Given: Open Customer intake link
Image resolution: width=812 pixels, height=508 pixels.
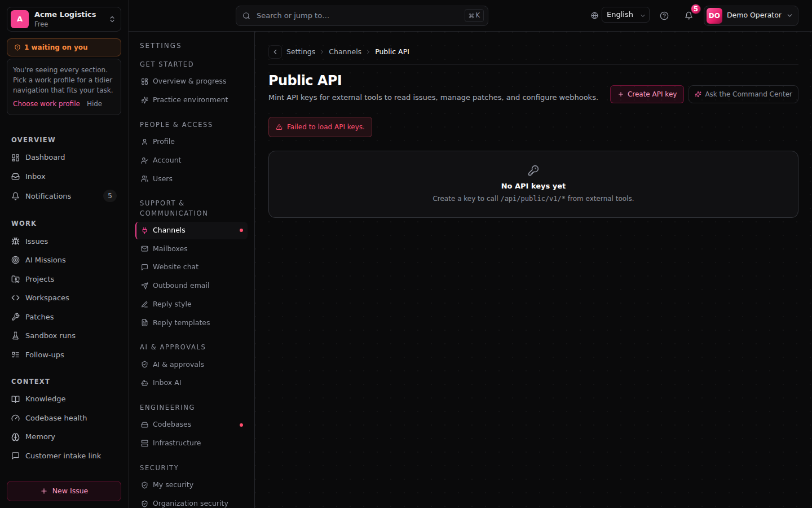Looking at the screenshot, I should 64,456.
